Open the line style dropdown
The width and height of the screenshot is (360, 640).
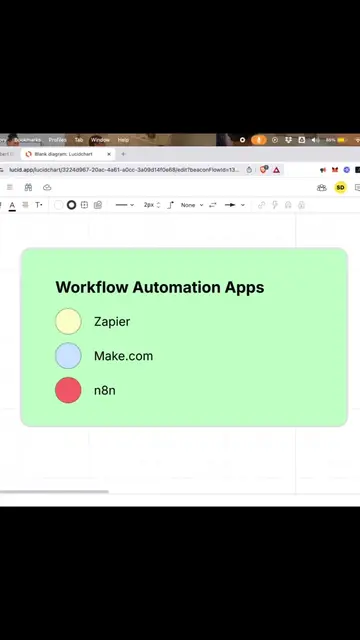[125, 205]
